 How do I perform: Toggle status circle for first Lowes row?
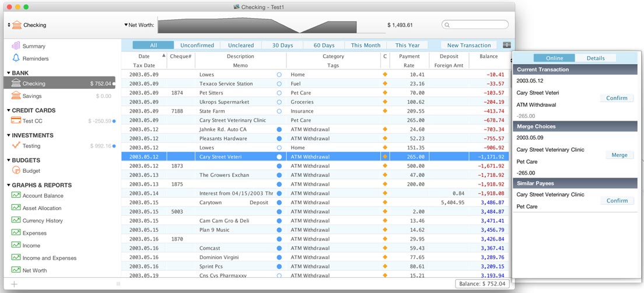(x=279, y=75)
